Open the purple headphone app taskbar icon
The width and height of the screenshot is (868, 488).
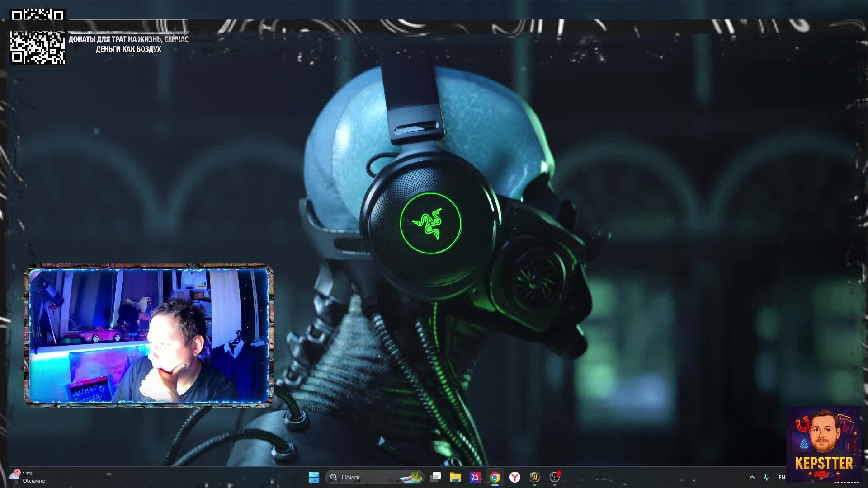[475, 477]
